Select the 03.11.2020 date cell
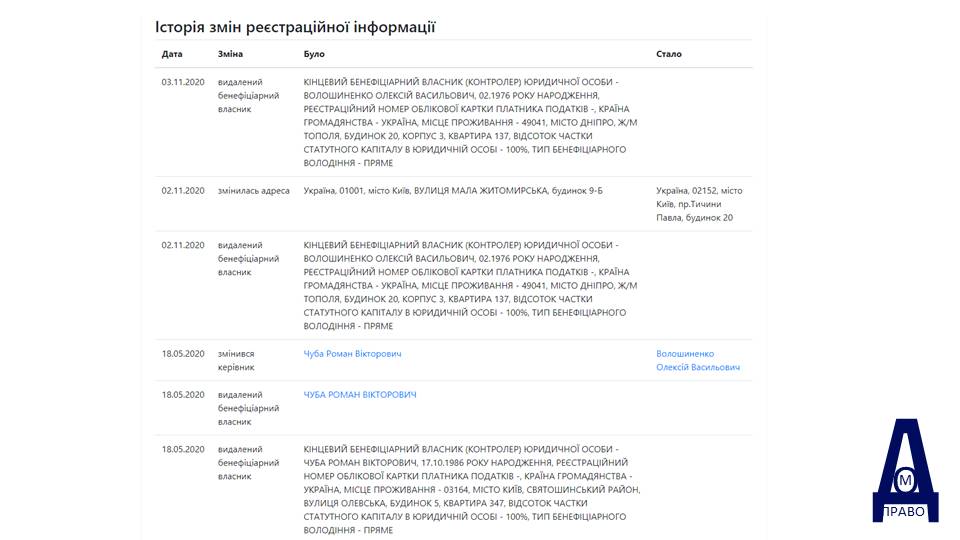 point(183,82)
